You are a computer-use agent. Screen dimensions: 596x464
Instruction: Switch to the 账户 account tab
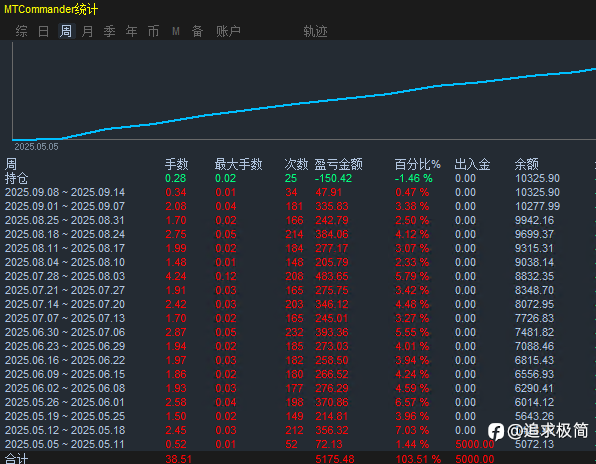(228, 31)
